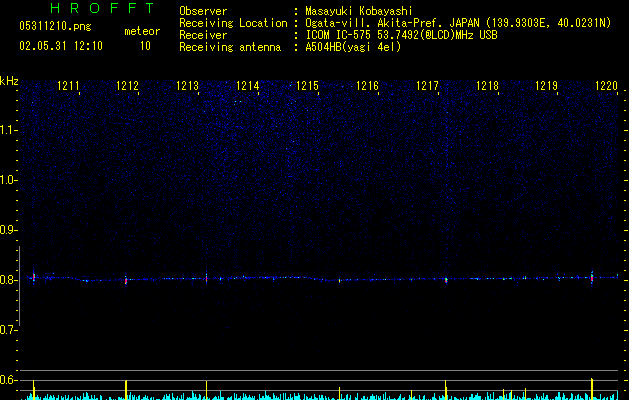
Task: Click time axis marker 1220
Action: pos(606,86)
